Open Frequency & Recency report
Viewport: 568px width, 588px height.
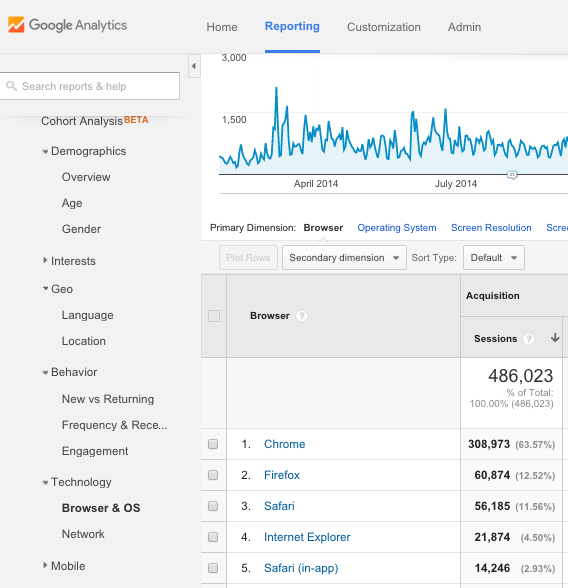[114, 425]
